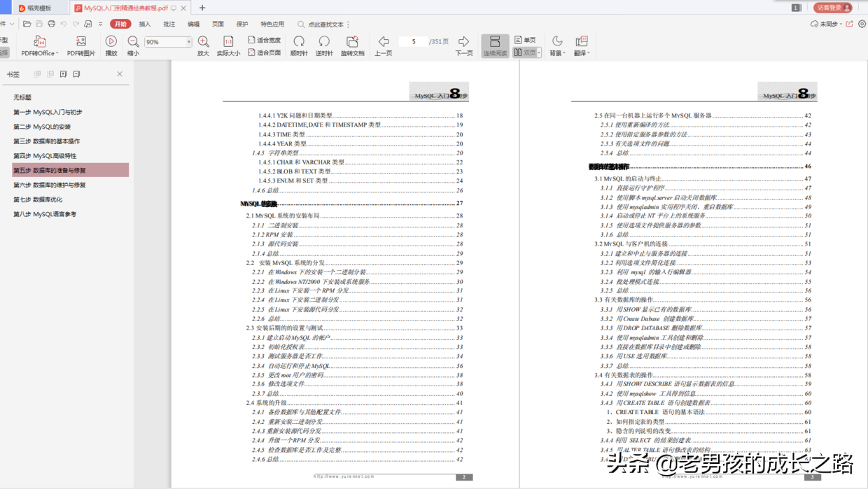Screen dimensions: 868x489
Task: Expand the PDF转Office dropdown arrow
Action: pyautogui.click(x=57, y=53)
